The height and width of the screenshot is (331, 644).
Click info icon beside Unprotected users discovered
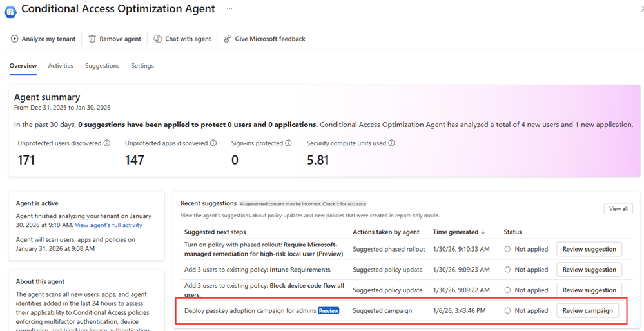tap(107, 143)
